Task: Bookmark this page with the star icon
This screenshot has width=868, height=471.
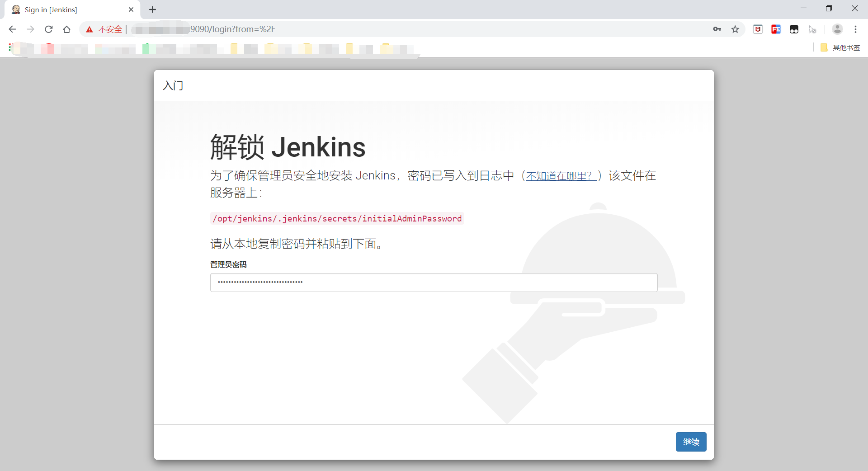Action: tap(735, 29)
